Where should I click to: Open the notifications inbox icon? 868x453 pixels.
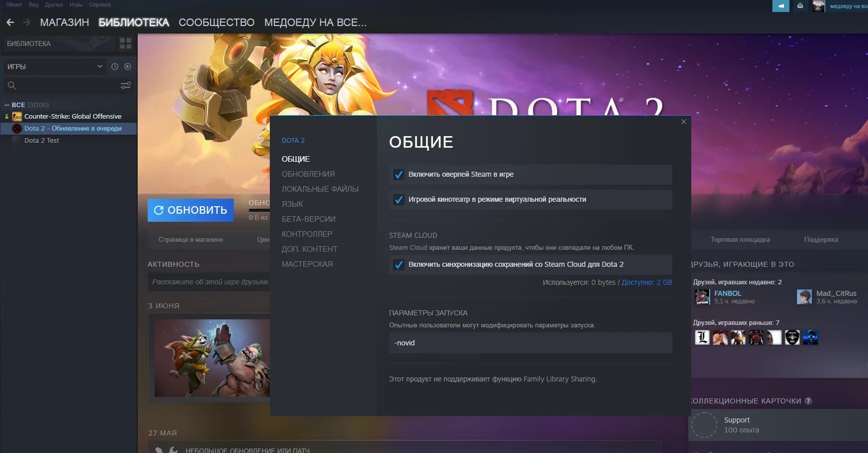click(x=800, y=6)
